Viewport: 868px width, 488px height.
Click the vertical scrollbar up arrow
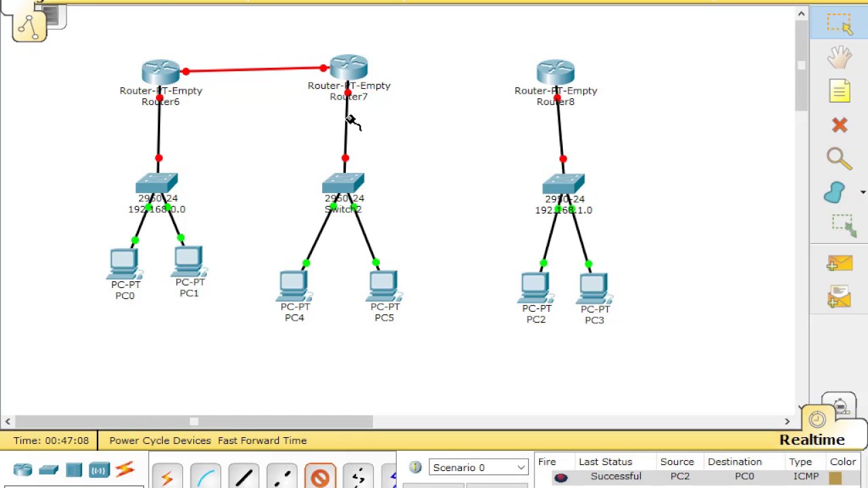coord(802,14)
